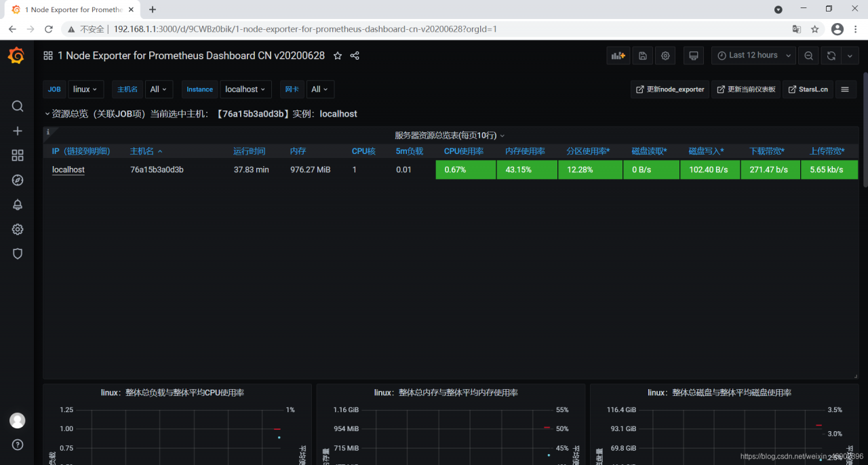The height and width of the screenshot is (465, 868).
Task: Click the 76a15b3a0d3b hostname cell
Action: [157, 169]
